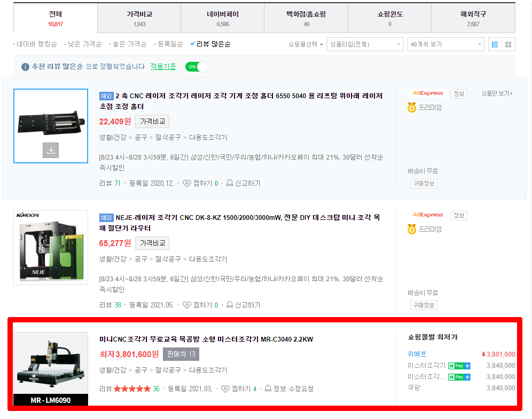Click 정보 button in first listing
Image resolution: width=532 pixels, height=419 pixels.
[x=459, y=93]
